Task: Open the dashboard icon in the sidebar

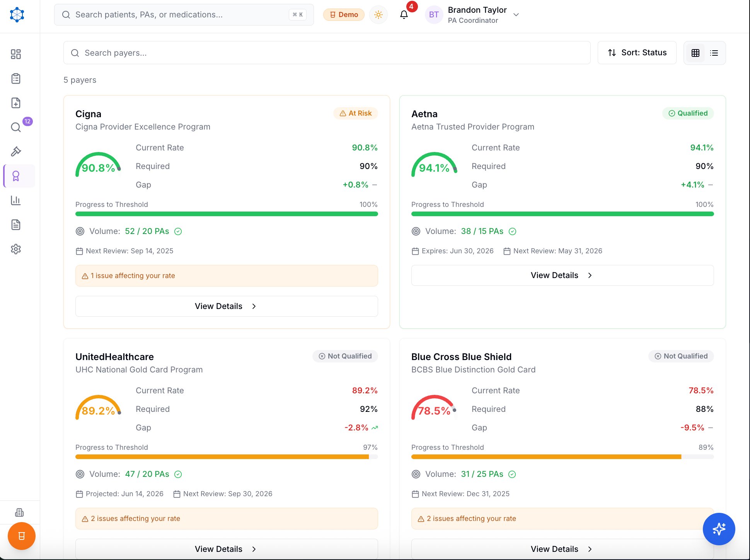Action: [16, 54]
